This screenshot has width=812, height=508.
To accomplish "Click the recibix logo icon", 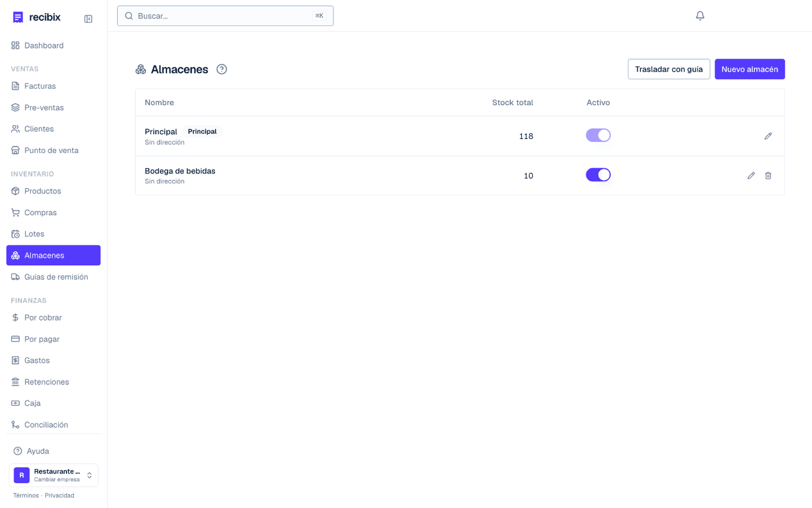I will [x=18, y=17].
